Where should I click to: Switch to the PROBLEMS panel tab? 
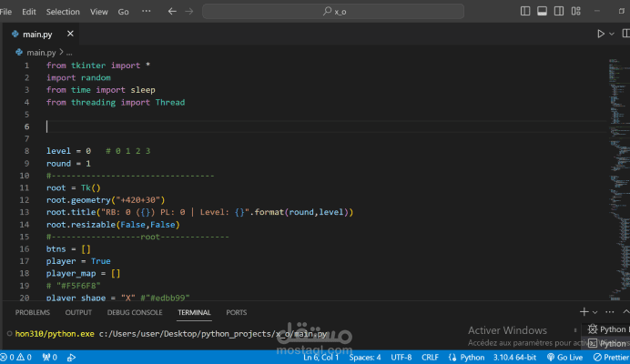[x=33, y=312]
